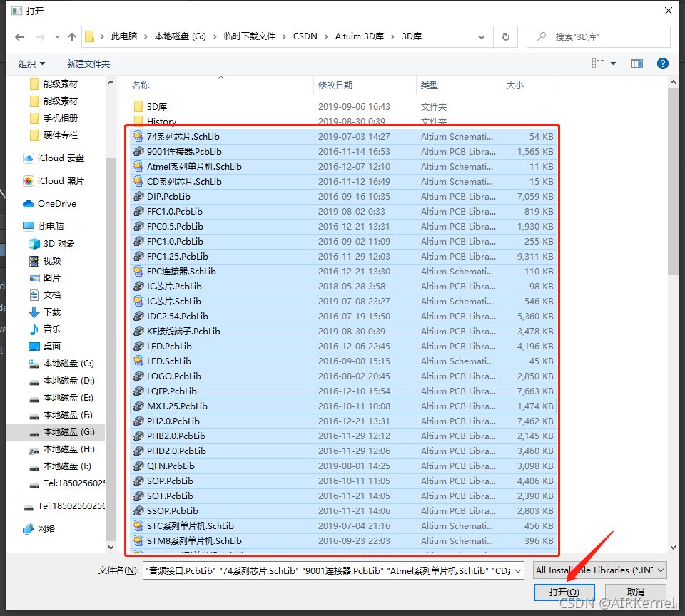This screenshot has height=616, width=685.
Task: Click 新建文件夹 button
Action: (88, 63)
